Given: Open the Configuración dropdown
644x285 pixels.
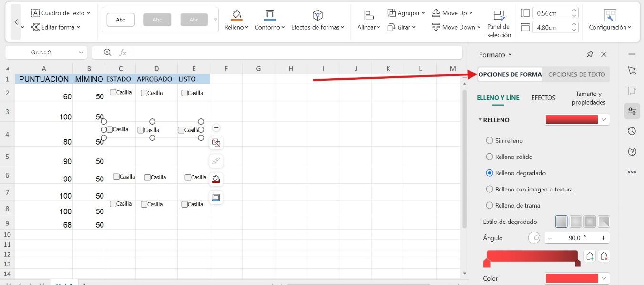Looking at the screenshot, I should click(x=610, y=21).
